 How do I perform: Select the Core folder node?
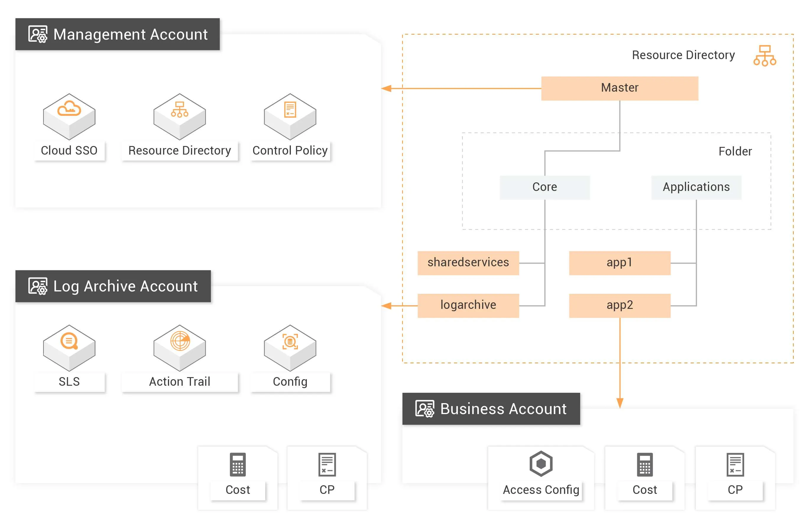click(x=544, y=187)
